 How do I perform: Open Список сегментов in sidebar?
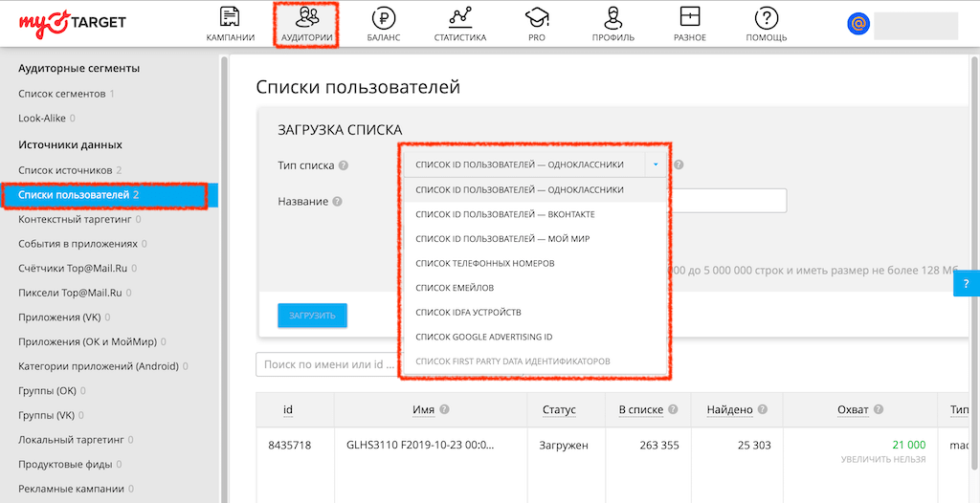pos(61,94)
